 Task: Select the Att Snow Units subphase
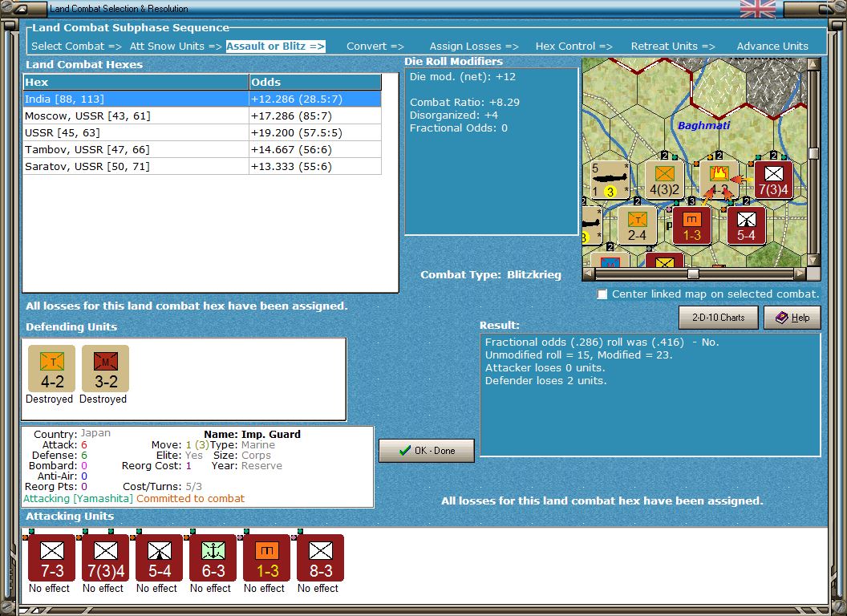pos(176,47)
